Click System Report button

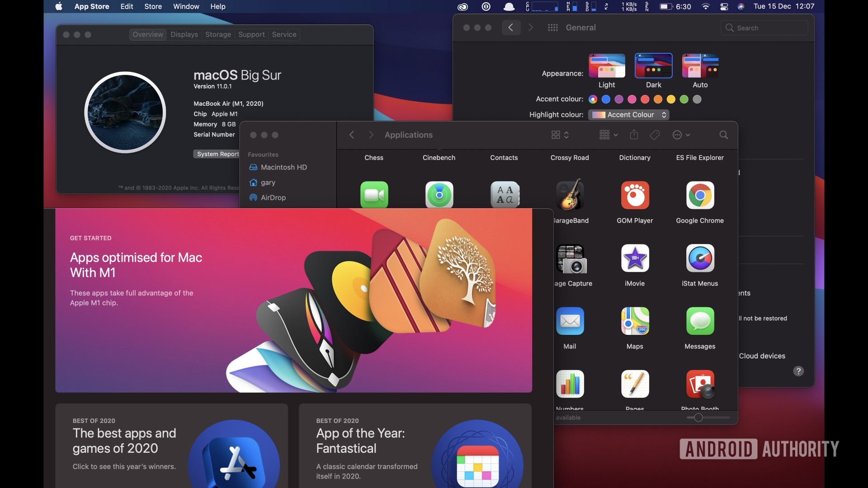pos(217,154)
